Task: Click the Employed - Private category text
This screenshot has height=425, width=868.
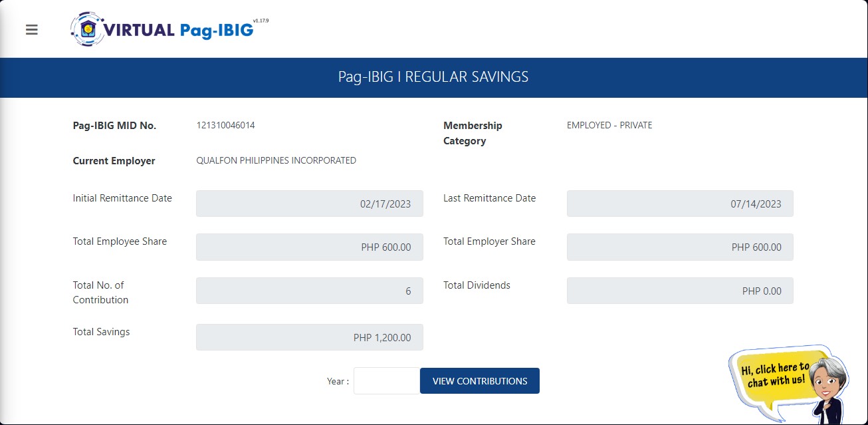Action: click(x=609, y=125)
